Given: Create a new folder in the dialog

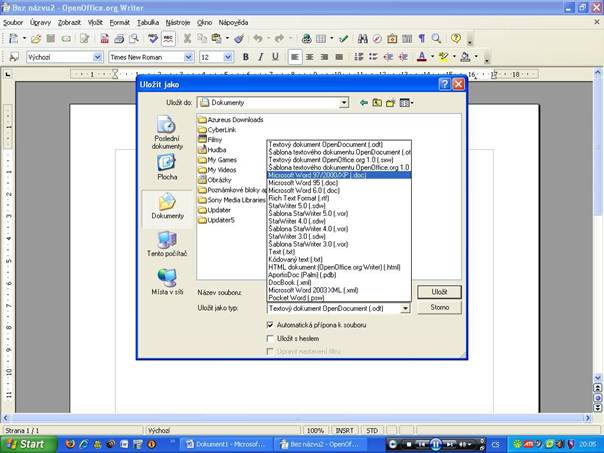Looking at the screenshot, I should click(391, 103).
